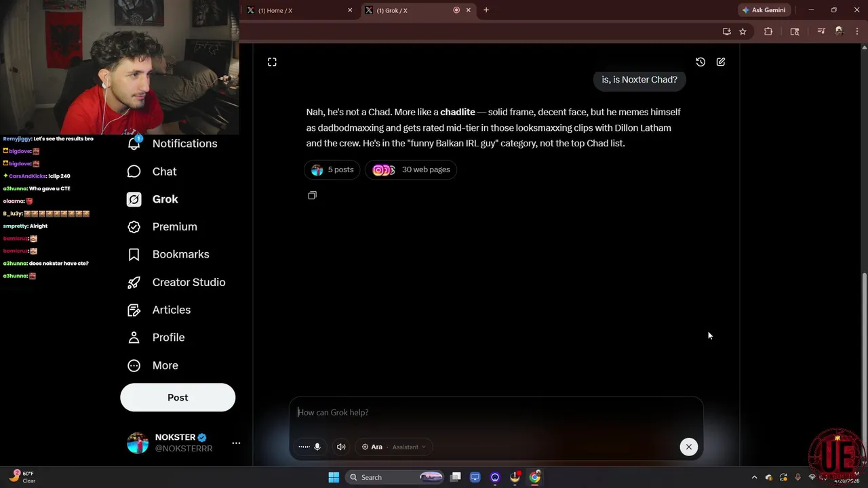Open the taskbar app with the red badge
Screen dimensions: 868x488
(x=515, y=477)
